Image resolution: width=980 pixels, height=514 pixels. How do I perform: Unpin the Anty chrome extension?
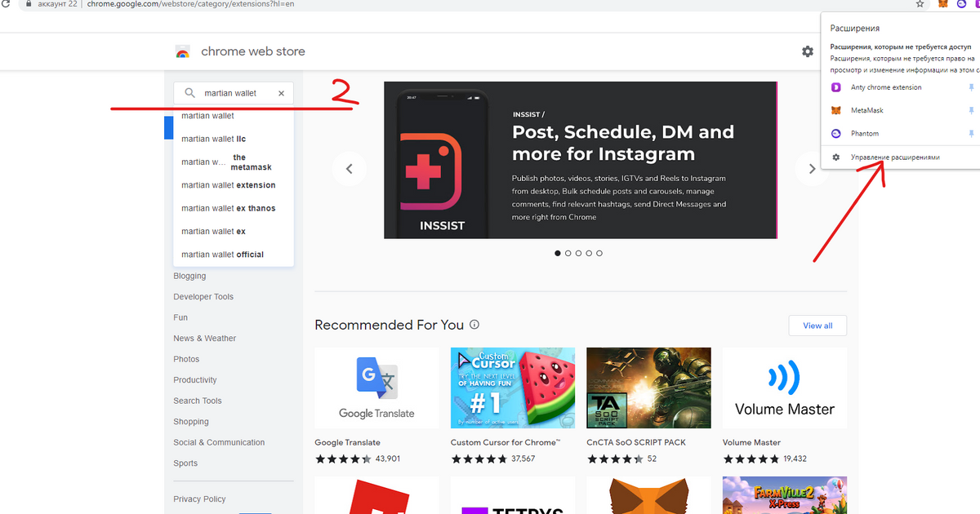tap(971, 87)
